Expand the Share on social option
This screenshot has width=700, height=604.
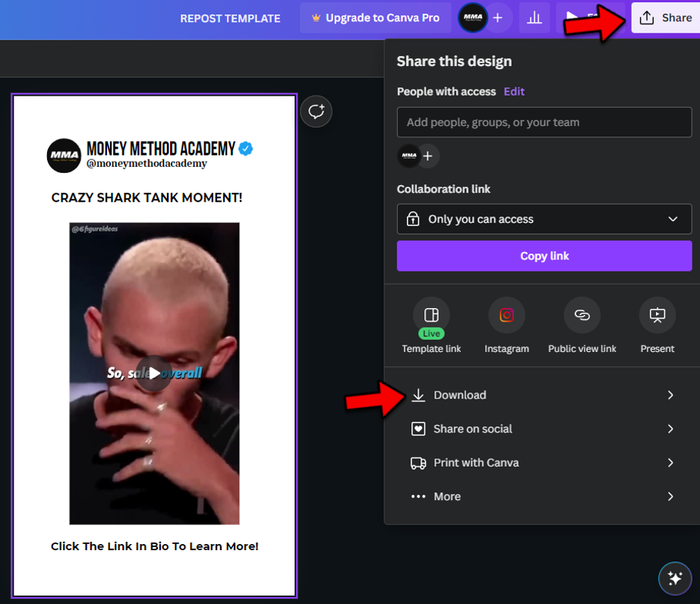point(542,429)
